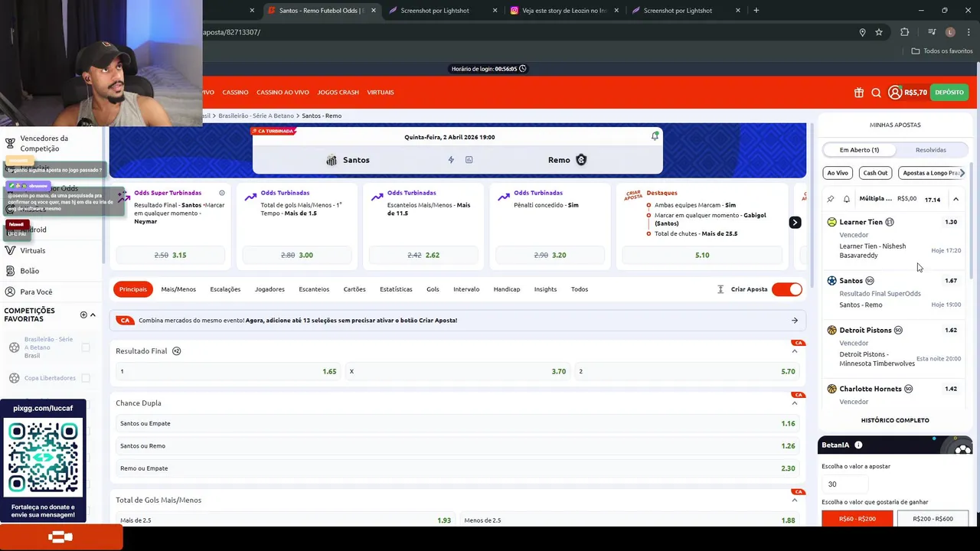Collapse the Competições Favoritas section
This screenshot has height=551, width=980.
[93, 315]
